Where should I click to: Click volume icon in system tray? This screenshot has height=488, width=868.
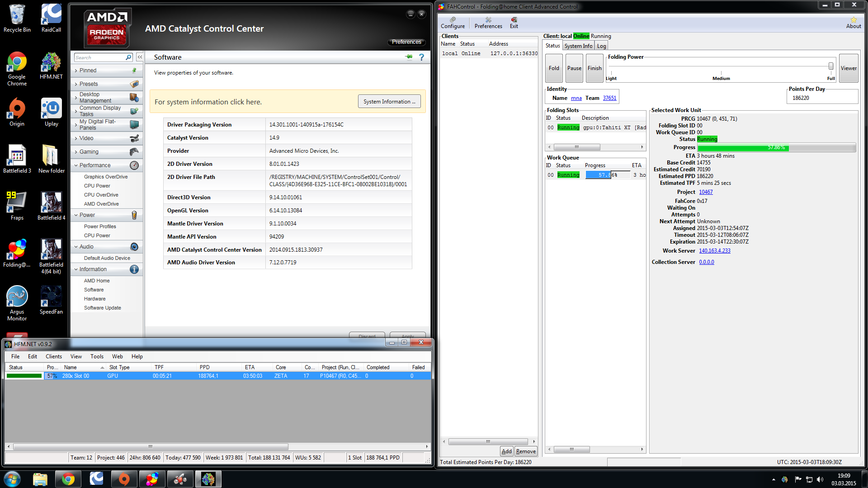820,479
